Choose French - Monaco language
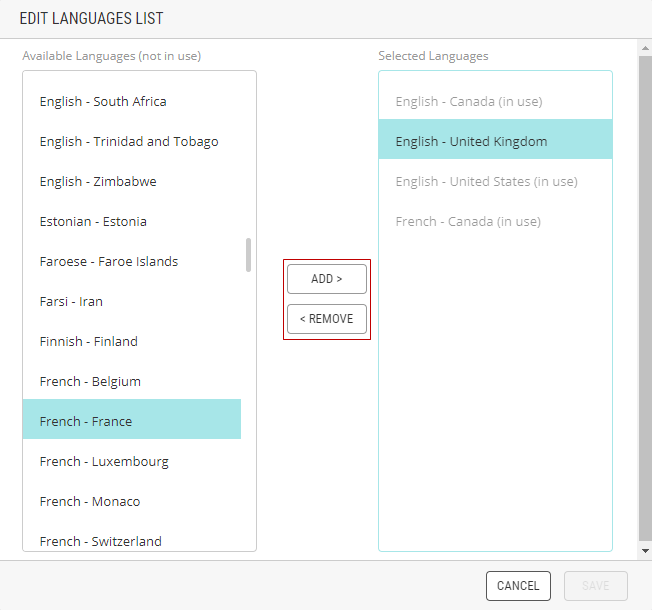The height and width of the screenshot is (610, 652). point(132,501)
